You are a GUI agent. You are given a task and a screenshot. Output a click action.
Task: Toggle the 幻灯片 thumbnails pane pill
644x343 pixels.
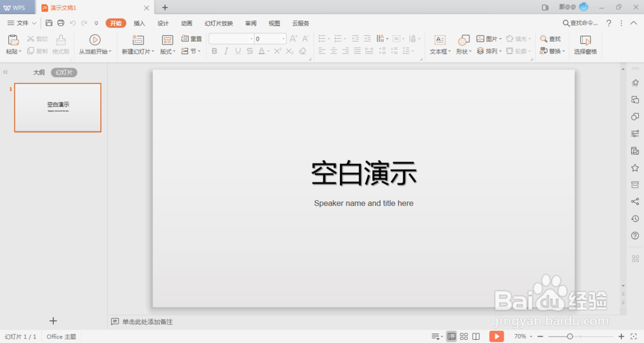(64, 72)
